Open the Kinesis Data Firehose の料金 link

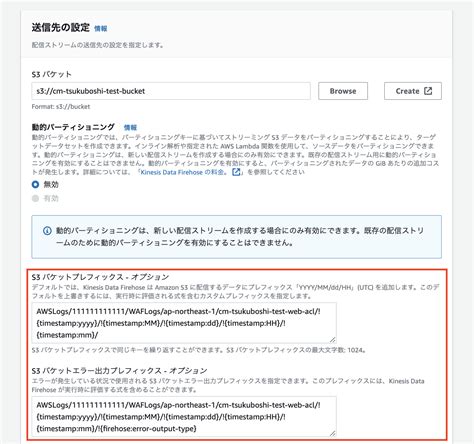[183, 172]
